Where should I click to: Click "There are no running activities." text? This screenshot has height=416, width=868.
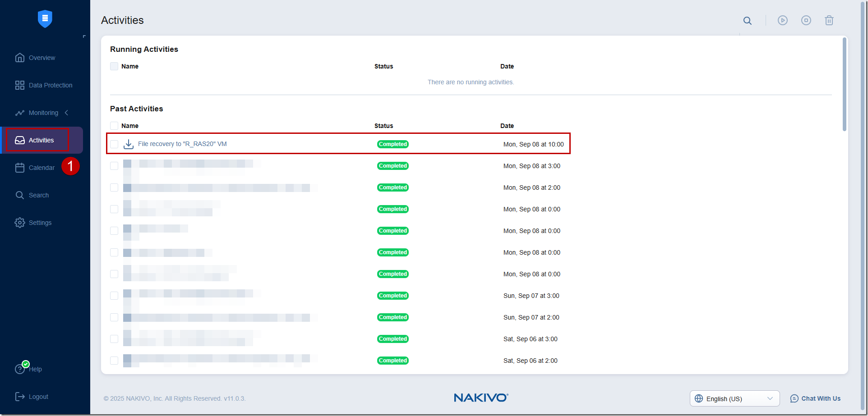471,82
